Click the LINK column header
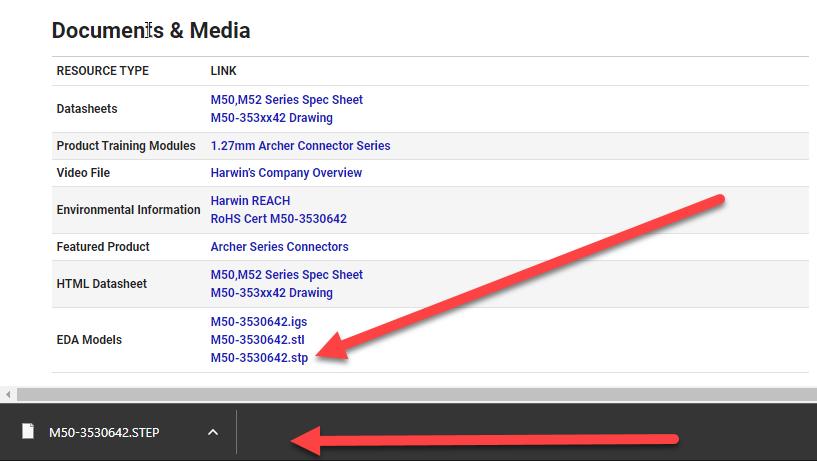Screen dimensions: 817x461 click(x=224, y=71)
